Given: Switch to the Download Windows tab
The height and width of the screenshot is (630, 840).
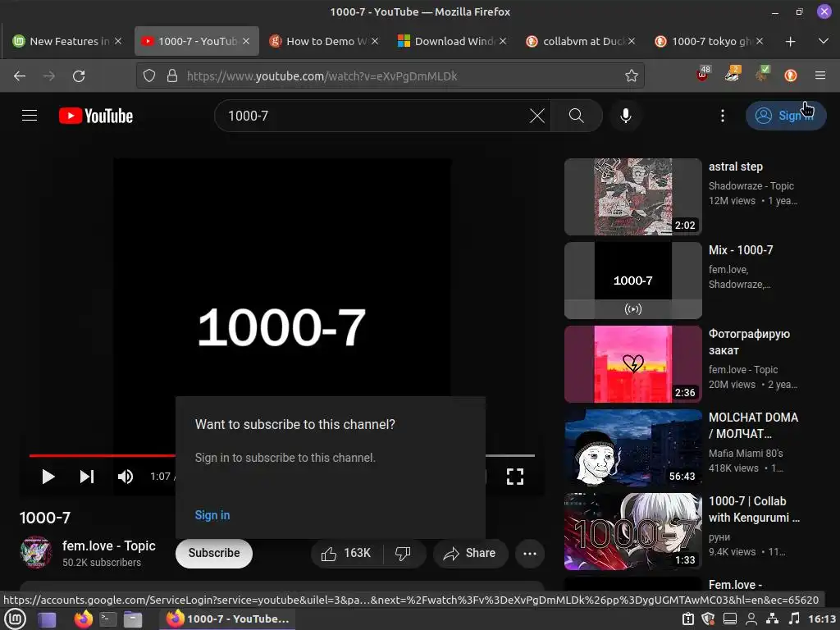Looking at the screenshot, I should click(x=452, y=41).
